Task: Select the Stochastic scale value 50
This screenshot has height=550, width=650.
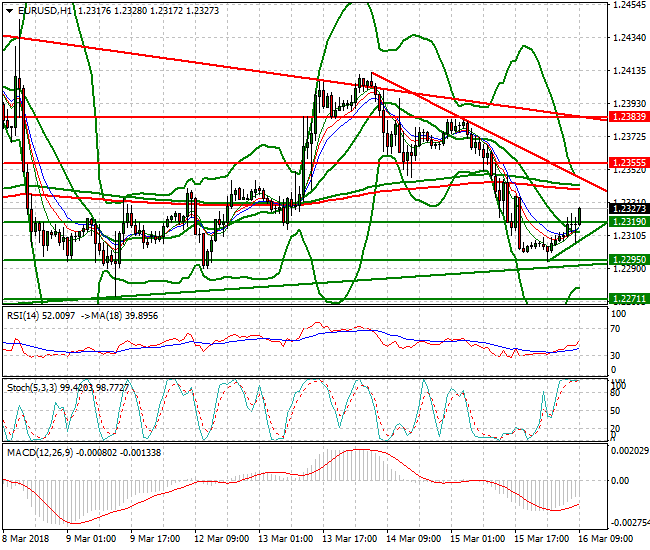Action: [x=616, y=411]
